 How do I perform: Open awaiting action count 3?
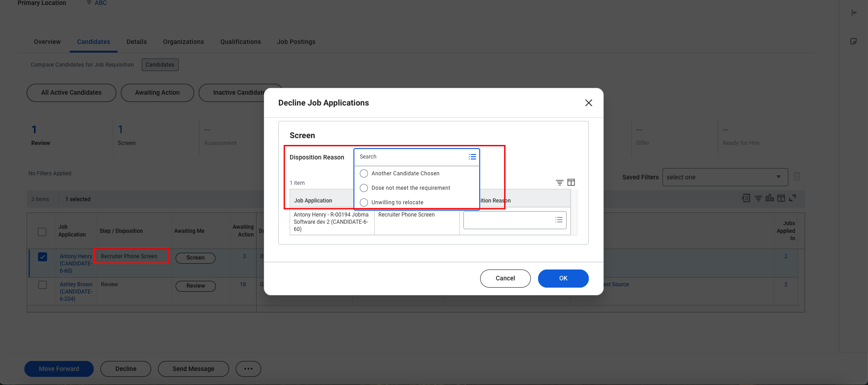(x=244, y=256)
